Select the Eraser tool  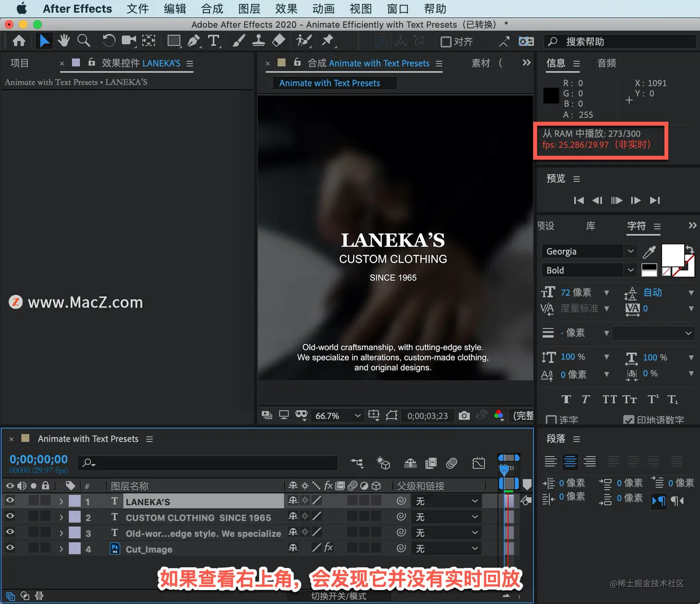pos(278,41)
